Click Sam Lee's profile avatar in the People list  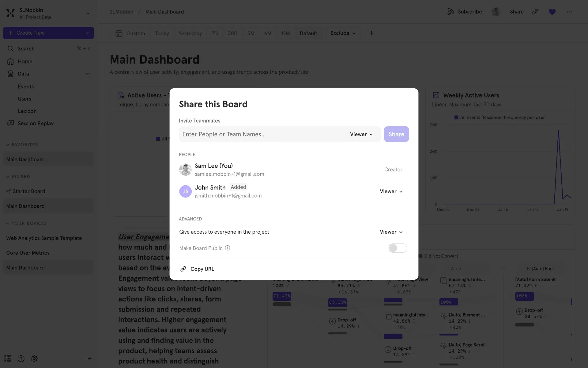pyautogui.click(x=185, y=170)
